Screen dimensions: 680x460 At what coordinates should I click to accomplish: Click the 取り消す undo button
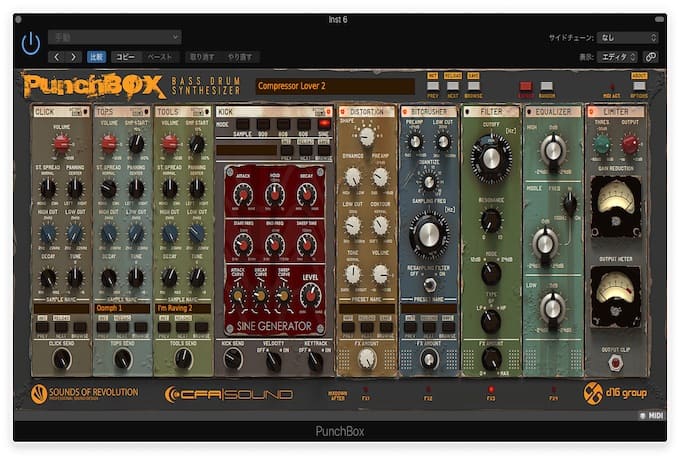coord(202,57)
